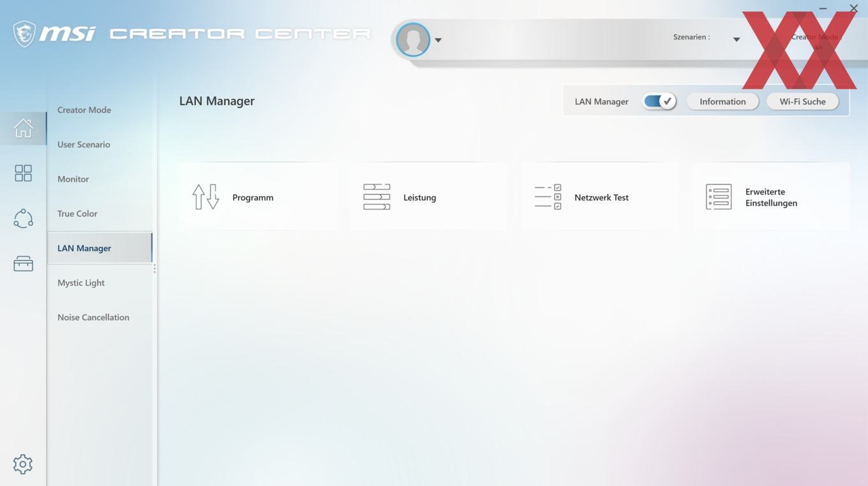868x486 pixels.
Task: Click the Szenarien label text
Action: pyautogui.click(x=691, y=37)
